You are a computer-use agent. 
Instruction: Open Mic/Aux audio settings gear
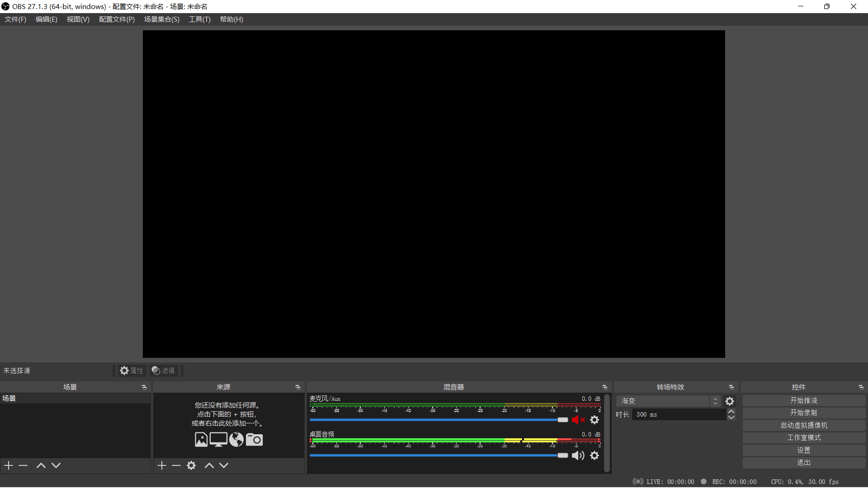[x=594, y=420]
